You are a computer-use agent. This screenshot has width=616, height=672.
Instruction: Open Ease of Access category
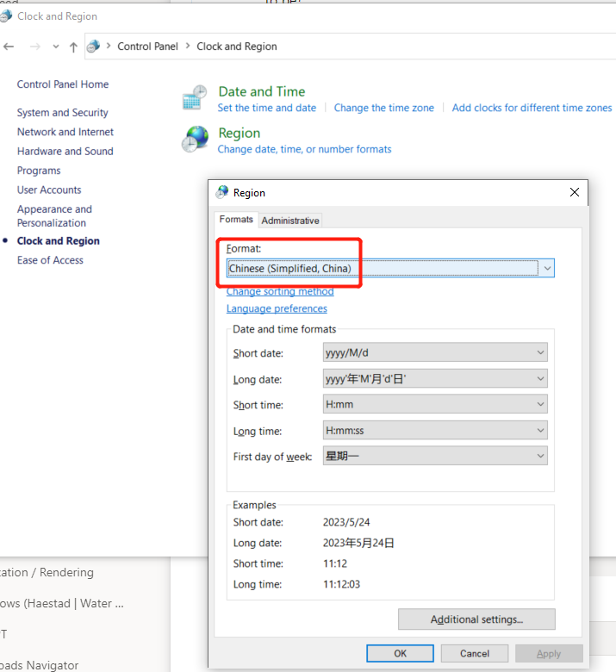click(x=50, y=260)
